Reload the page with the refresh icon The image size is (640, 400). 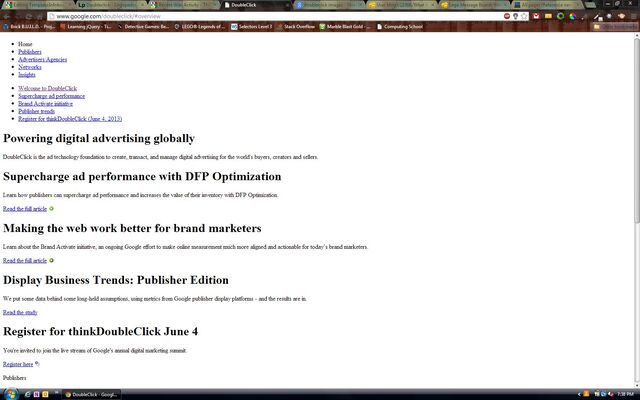point(29,16)
